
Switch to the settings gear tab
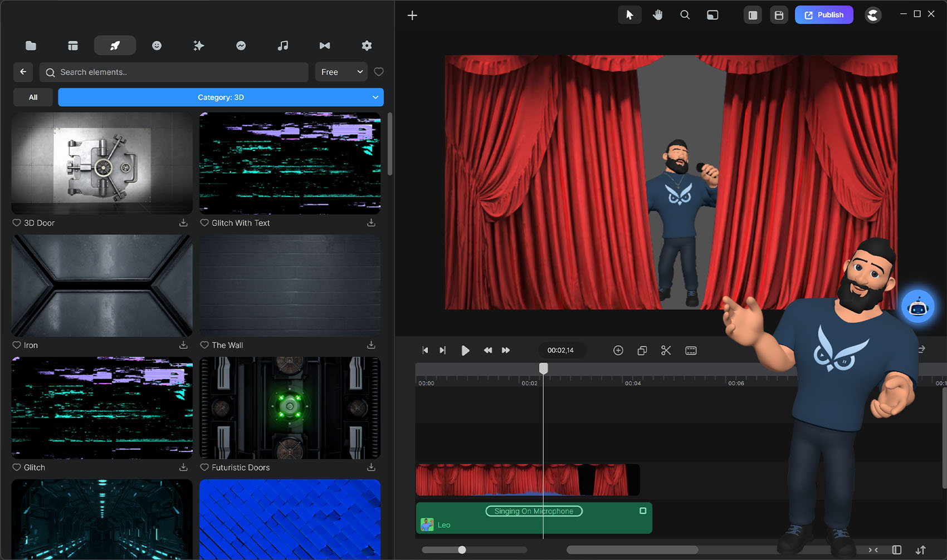(x=367, y=46)
